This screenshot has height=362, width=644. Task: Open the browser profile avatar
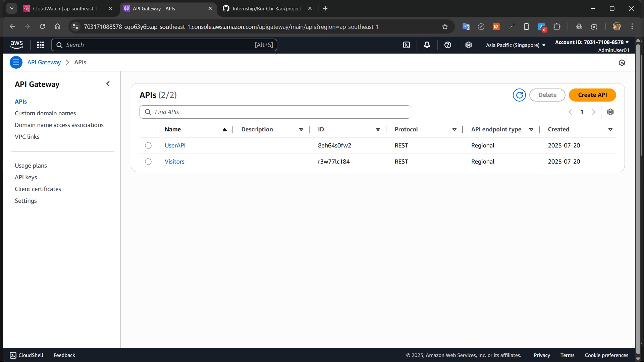pos(617,27)
